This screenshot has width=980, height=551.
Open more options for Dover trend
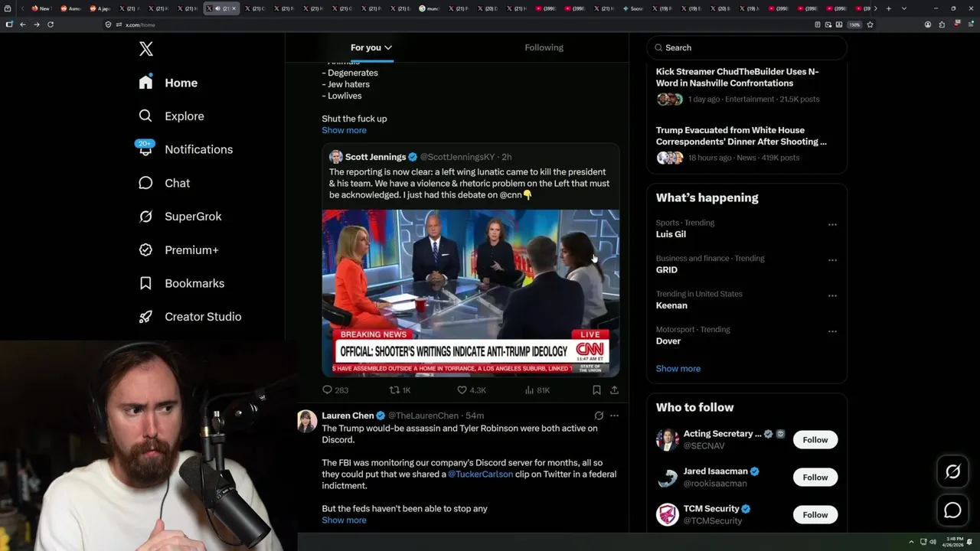click(832, 331)
